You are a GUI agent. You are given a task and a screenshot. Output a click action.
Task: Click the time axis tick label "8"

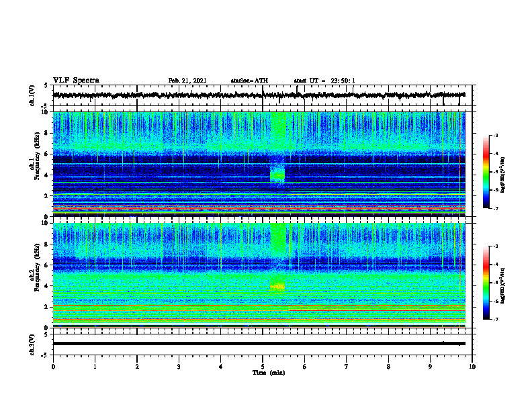pos(388,367)
